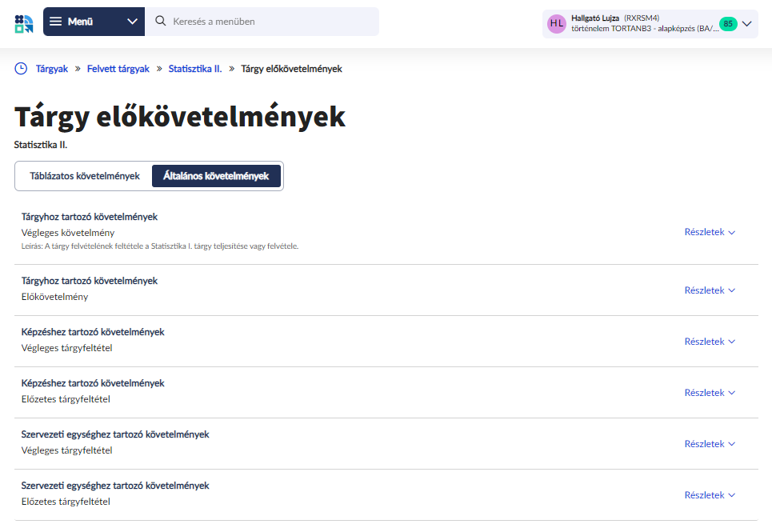Click the Előkövetelmény label text
Viewport: 772px width, 532px height.
[x=54, y=297]
